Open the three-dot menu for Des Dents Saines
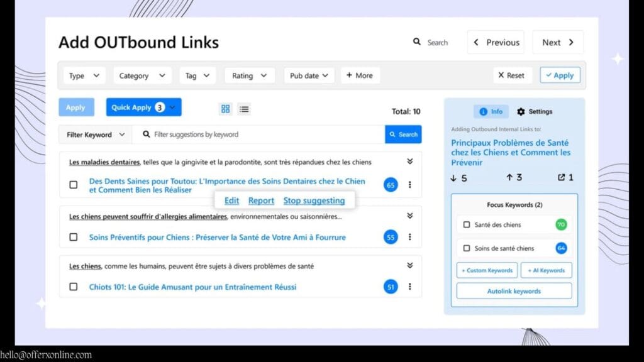Screen dimensions: 644x362 coord(411,185)
